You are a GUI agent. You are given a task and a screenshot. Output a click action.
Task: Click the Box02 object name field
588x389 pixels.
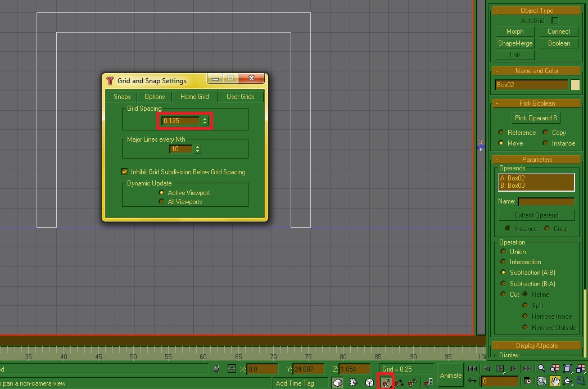(531, 85)
